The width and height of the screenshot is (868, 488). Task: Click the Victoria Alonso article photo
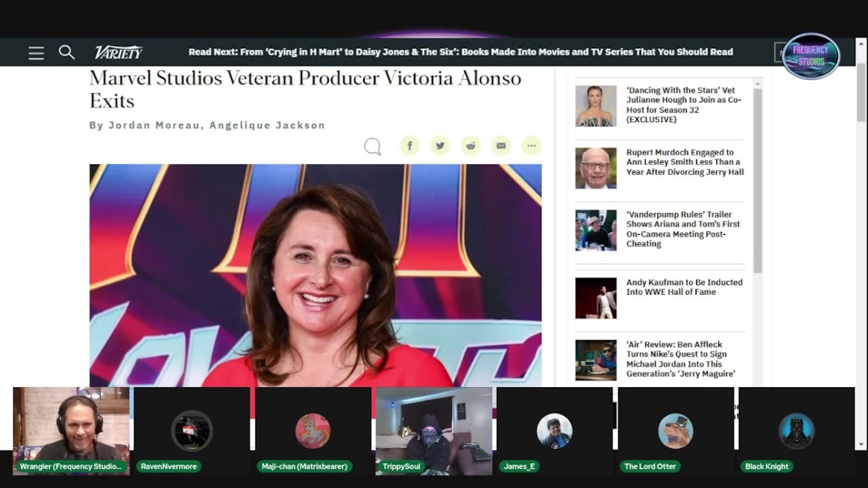coord(315,275)
